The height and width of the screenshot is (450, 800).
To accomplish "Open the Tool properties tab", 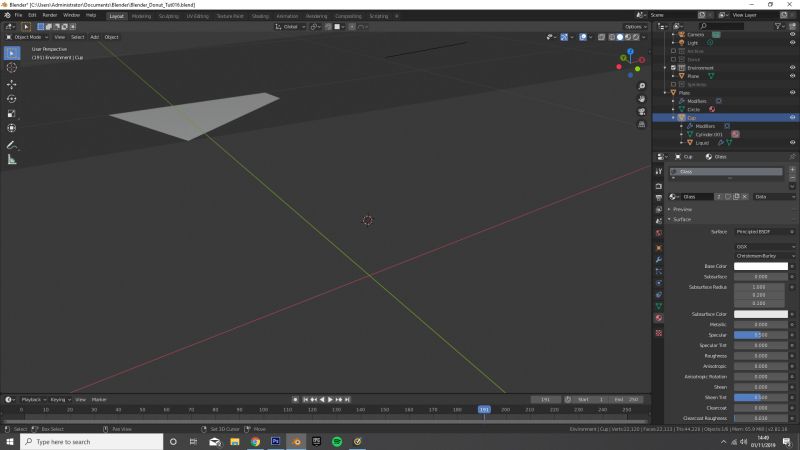I will [x=659, y=172].
